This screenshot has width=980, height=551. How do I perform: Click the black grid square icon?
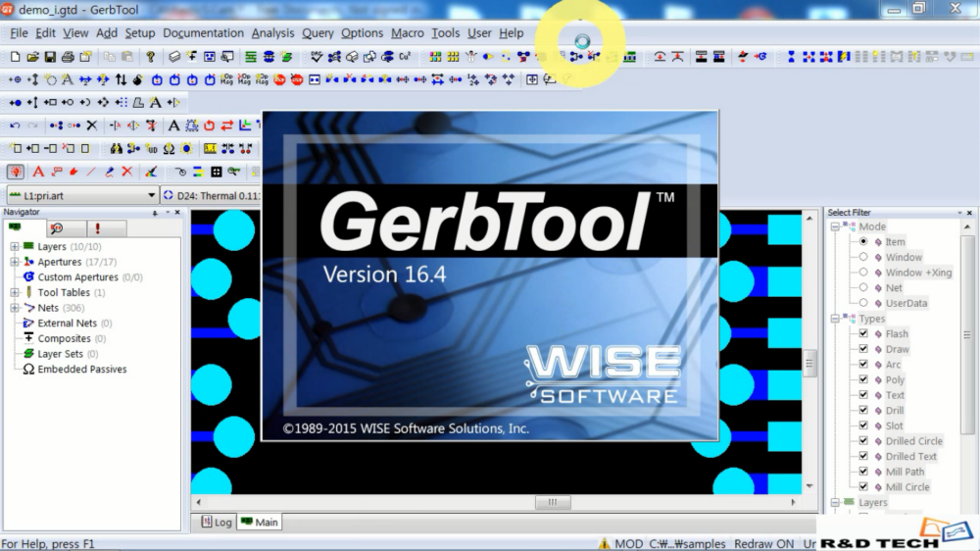coord(216,172)
